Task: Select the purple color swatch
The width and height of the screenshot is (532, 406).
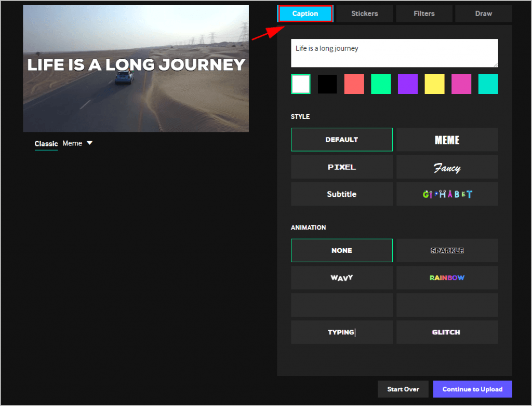Action: pos(407,84)
